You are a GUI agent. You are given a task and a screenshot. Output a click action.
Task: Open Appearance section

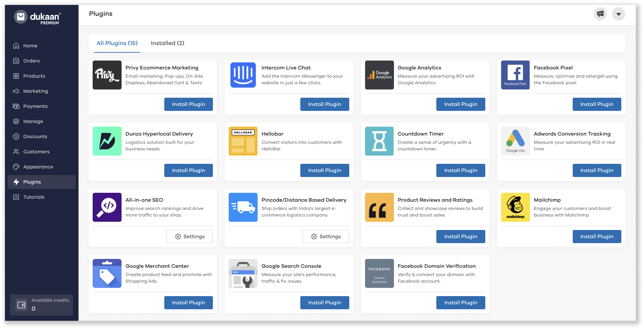(x=41, y=167)
